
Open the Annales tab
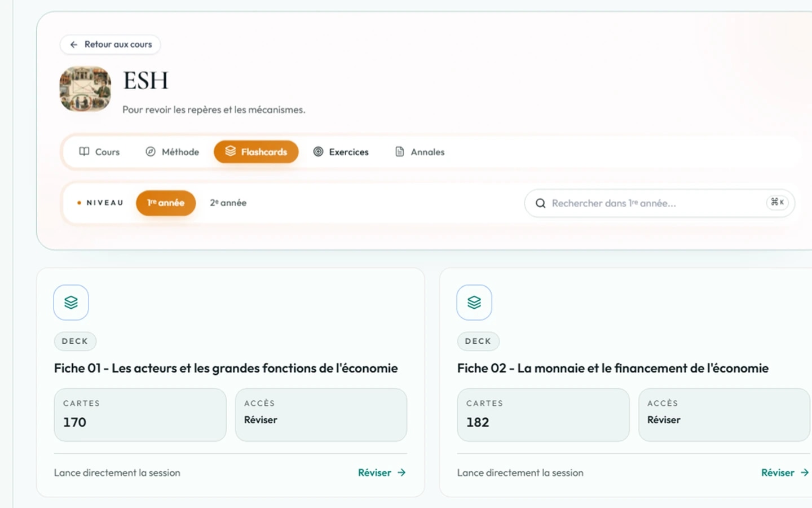420,152
